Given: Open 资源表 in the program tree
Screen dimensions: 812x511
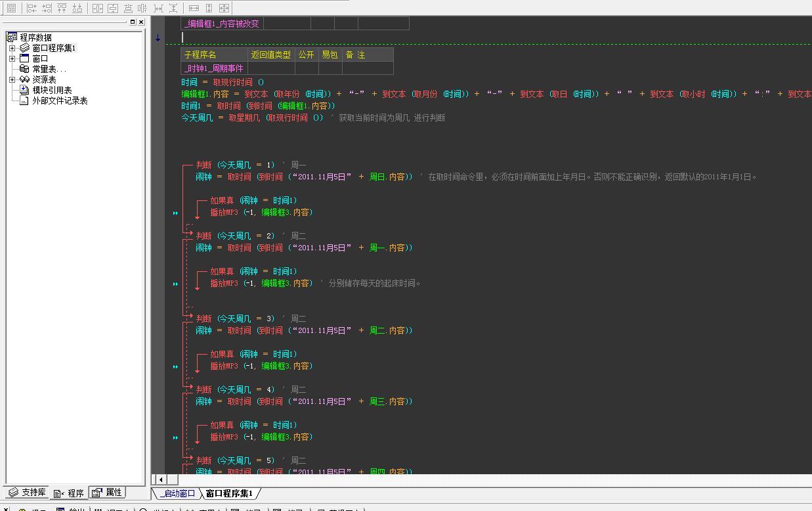Looking at the screenshot, I should pyautogui.click(x=44, y=79).
